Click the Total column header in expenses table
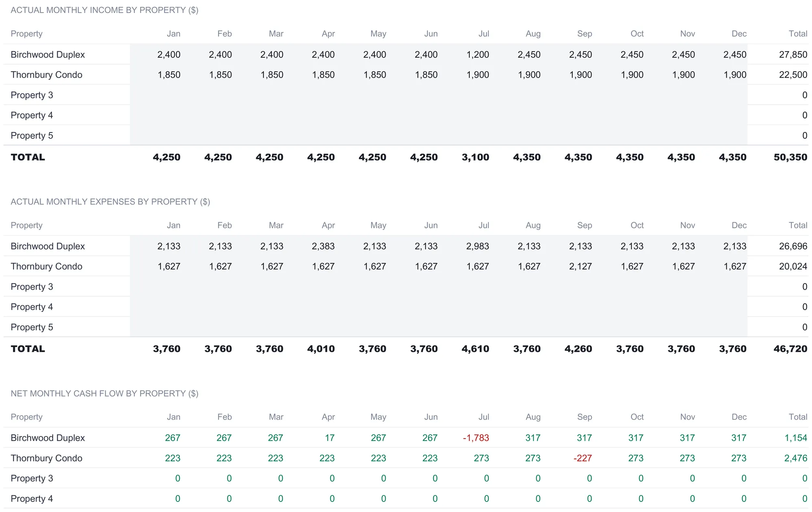Viewport: 812px width, 512px height. (798, 226)
